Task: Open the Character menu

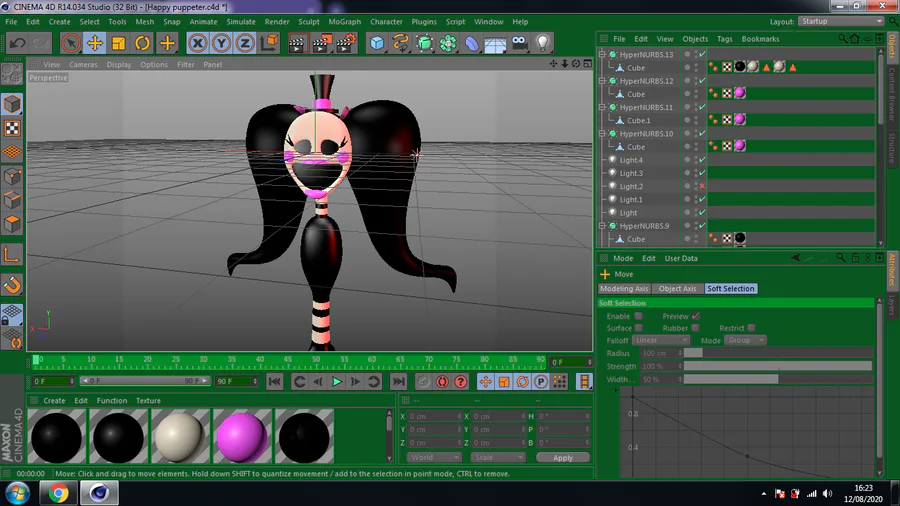Action: 386,22
